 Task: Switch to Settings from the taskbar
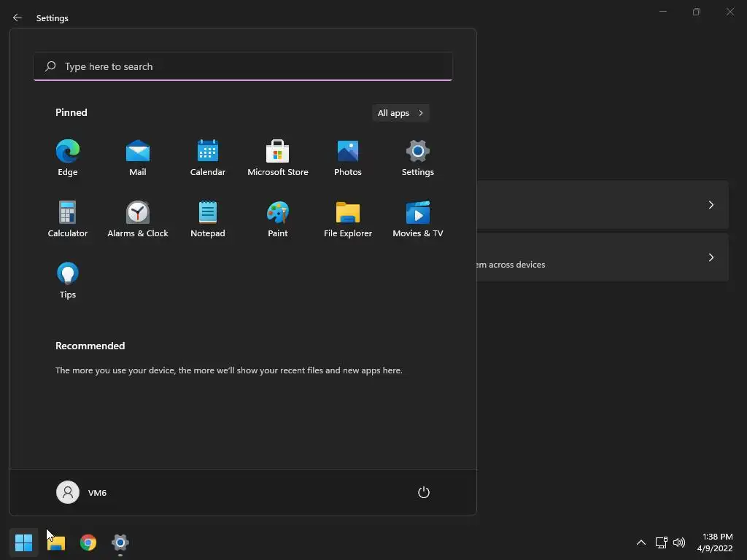pyautogui.click(x=120, y=542)
